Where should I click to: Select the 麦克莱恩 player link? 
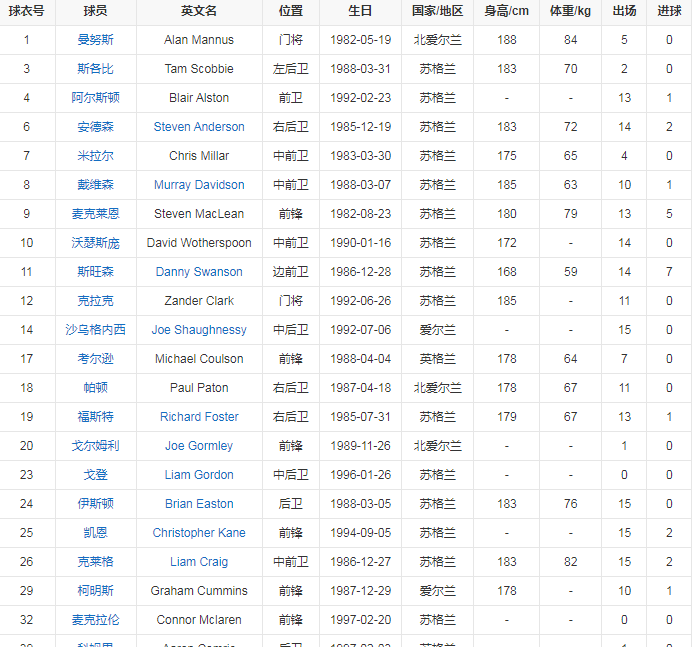click(96, 214)
